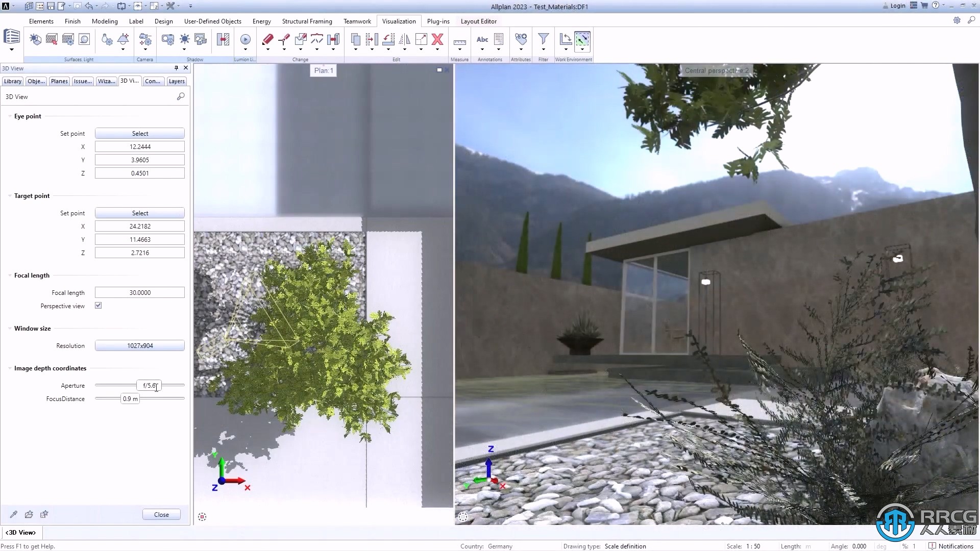Screen dimensions: 980x551
Task: Click the Set point button for Eye point
Action: click(140, 133)
